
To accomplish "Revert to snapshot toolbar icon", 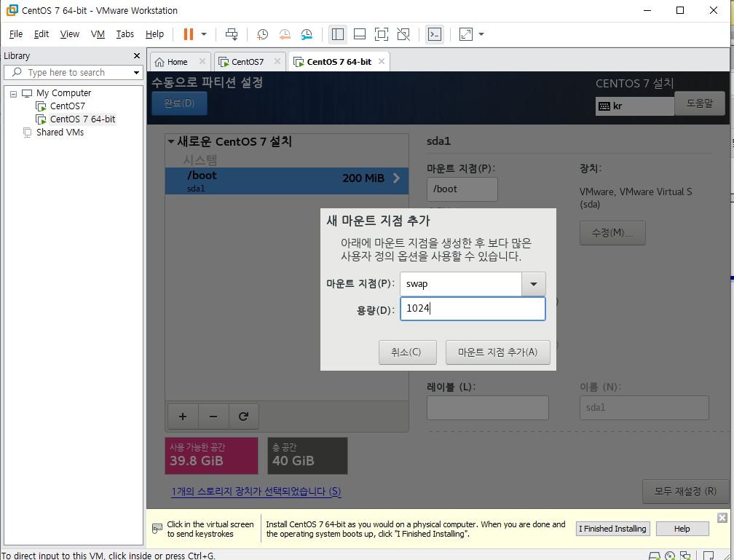I will tap(284, 34).
